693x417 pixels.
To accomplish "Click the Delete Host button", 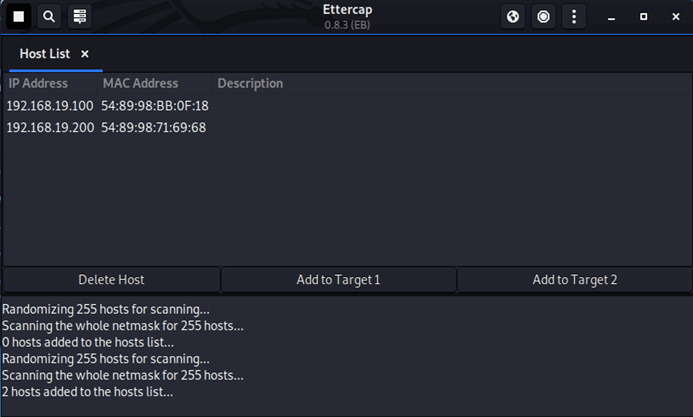I will tap(111, 280).
